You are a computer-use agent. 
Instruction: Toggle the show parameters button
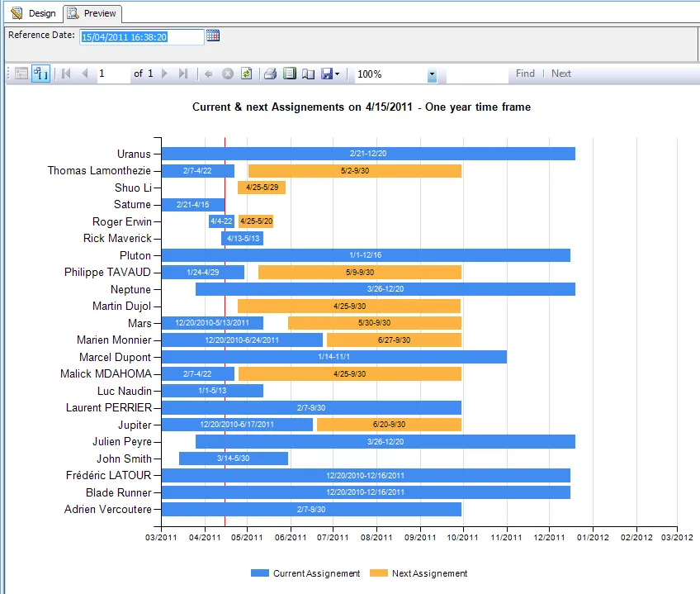(41, 74)
